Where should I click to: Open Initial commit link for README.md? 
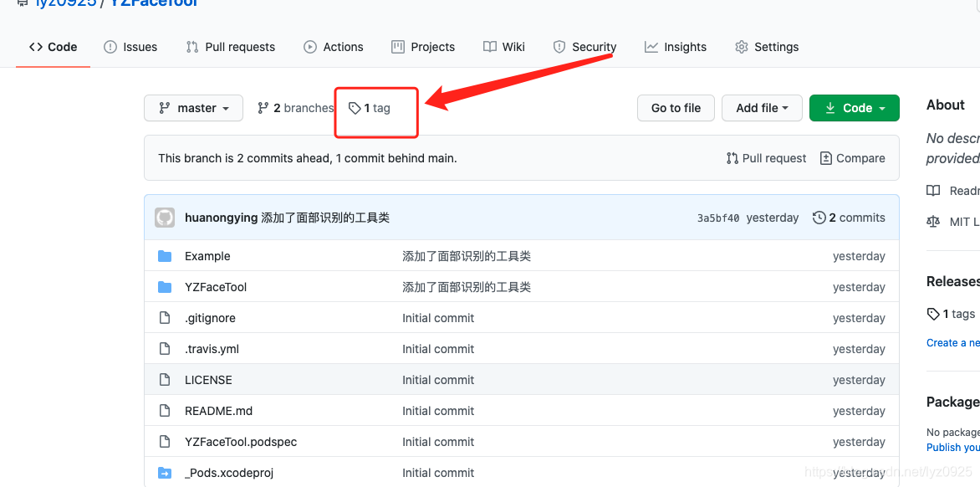click(438, 411)
